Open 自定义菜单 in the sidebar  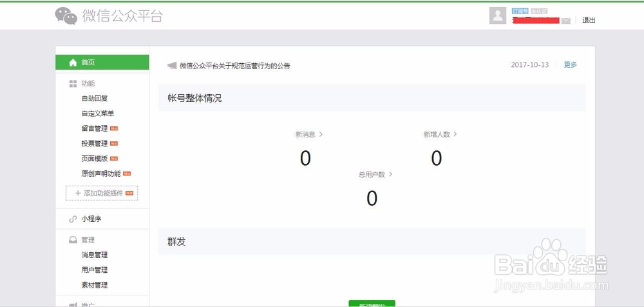98,114
